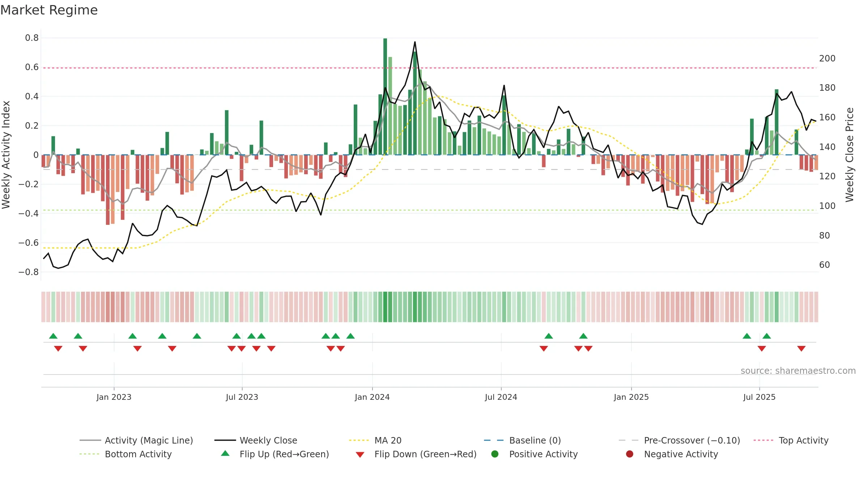868x488 pixels.
Task: Click the Jul 2025 x-axis label
Action: [759, 397]
